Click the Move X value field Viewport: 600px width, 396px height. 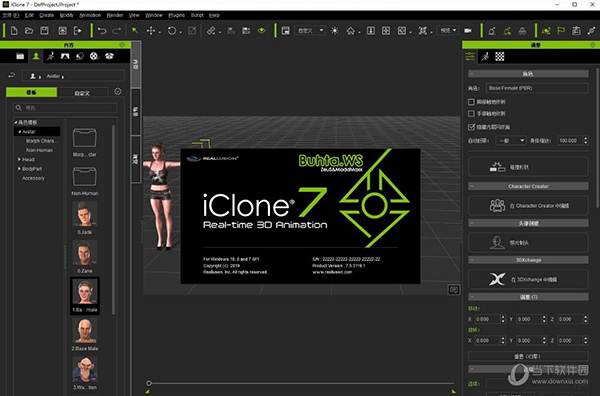coord(487,319)
